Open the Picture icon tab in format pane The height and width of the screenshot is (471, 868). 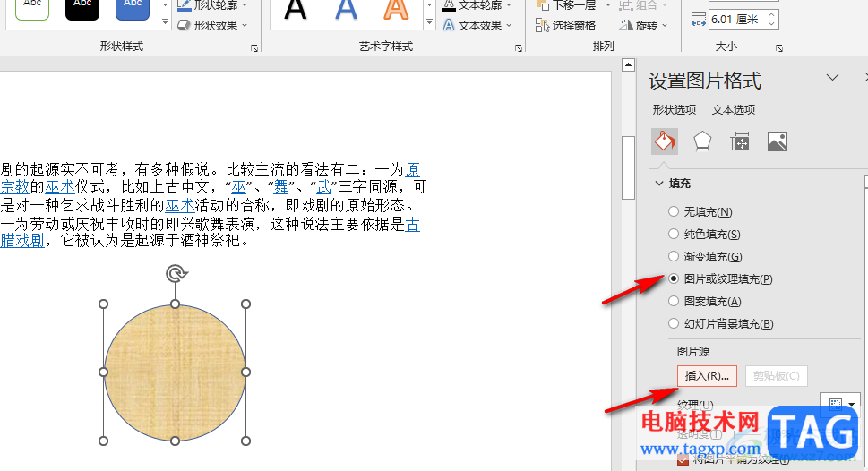(x=778, y=141)
